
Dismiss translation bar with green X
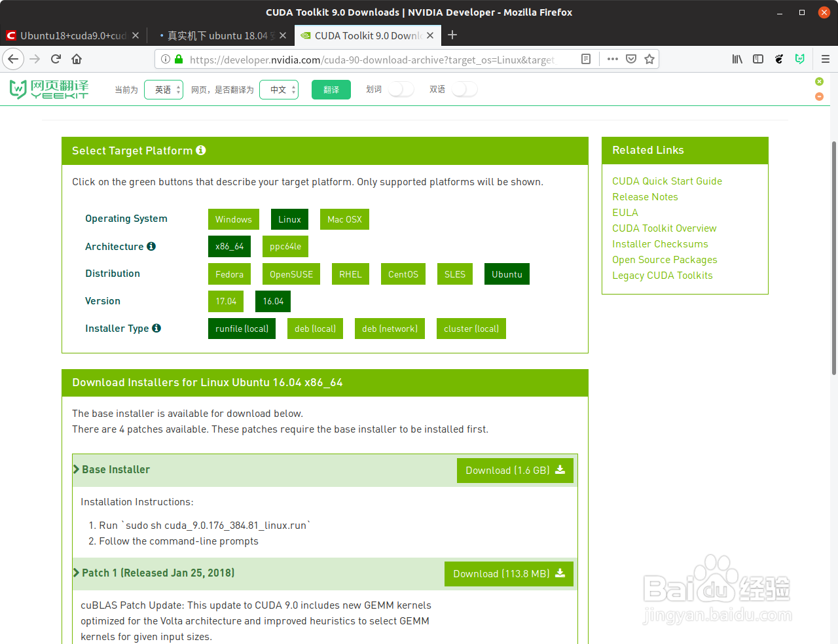coord(819,81)
